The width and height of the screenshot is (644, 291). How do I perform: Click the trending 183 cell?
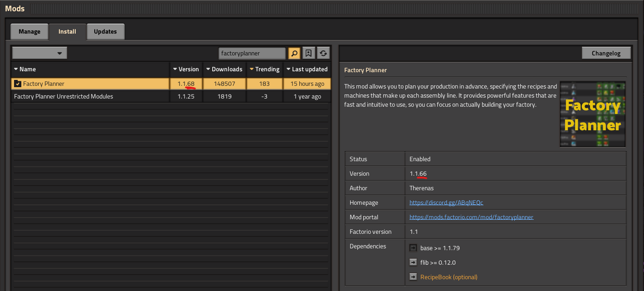coord(264,84)
